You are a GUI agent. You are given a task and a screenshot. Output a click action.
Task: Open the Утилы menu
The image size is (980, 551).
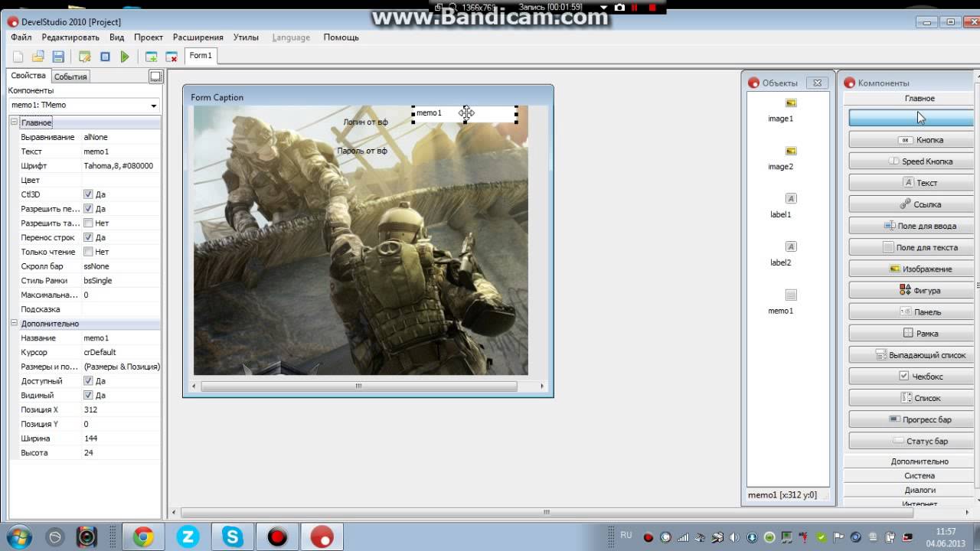(x=246, y=37)
